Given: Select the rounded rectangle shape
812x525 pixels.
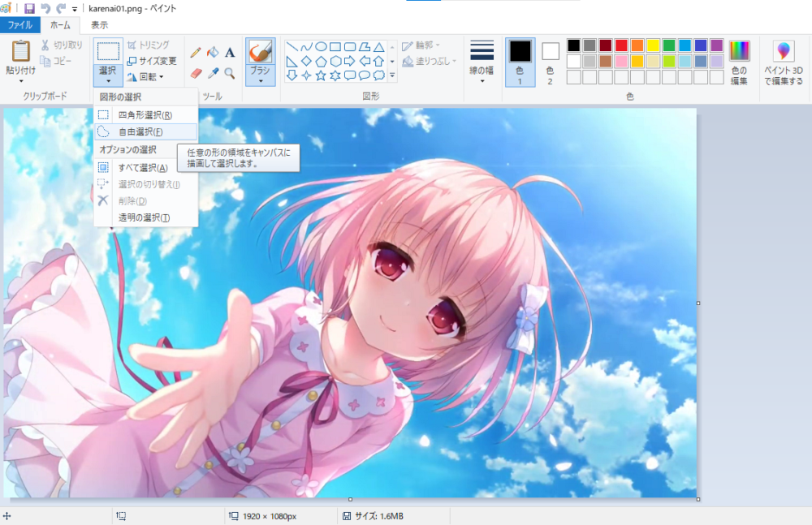Looking at the screenshot, I should pyautogui.click(x=350, y=47).
